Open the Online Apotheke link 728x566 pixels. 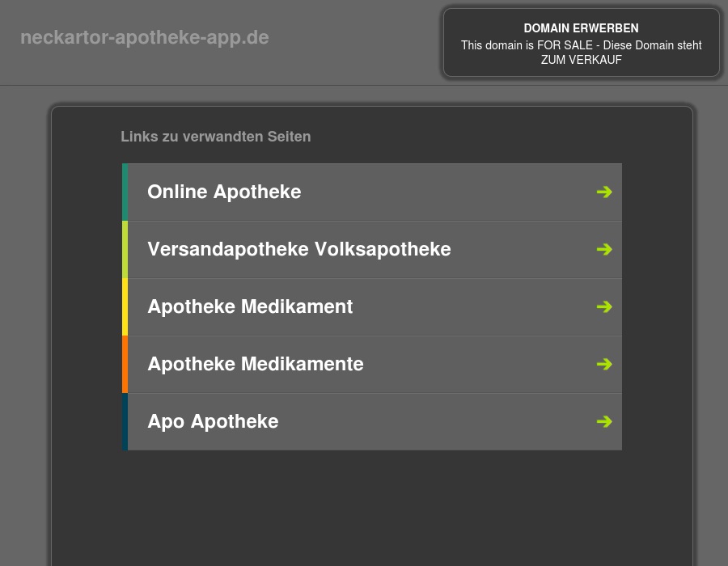click(224, 192)
